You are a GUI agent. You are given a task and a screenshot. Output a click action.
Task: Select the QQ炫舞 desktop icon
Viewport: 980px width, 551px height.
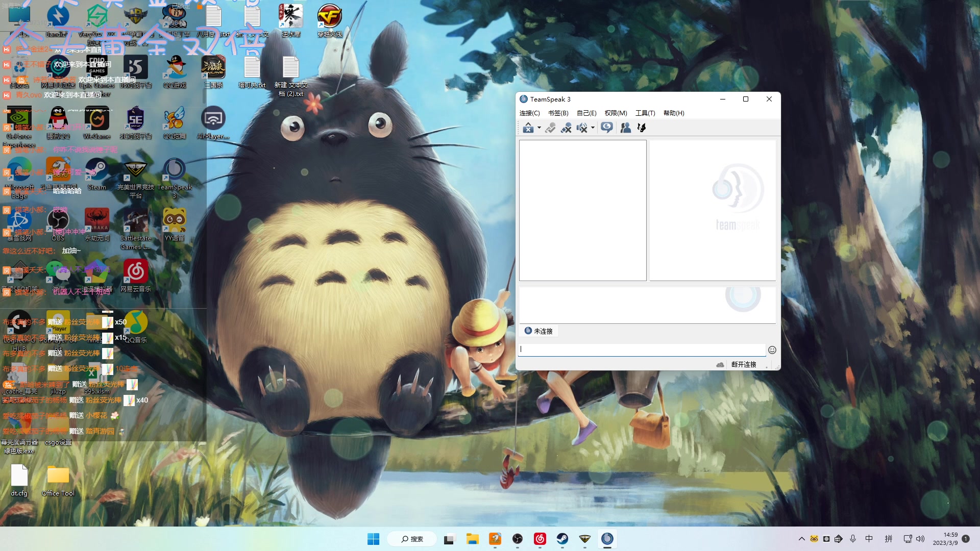pos(175,123)
